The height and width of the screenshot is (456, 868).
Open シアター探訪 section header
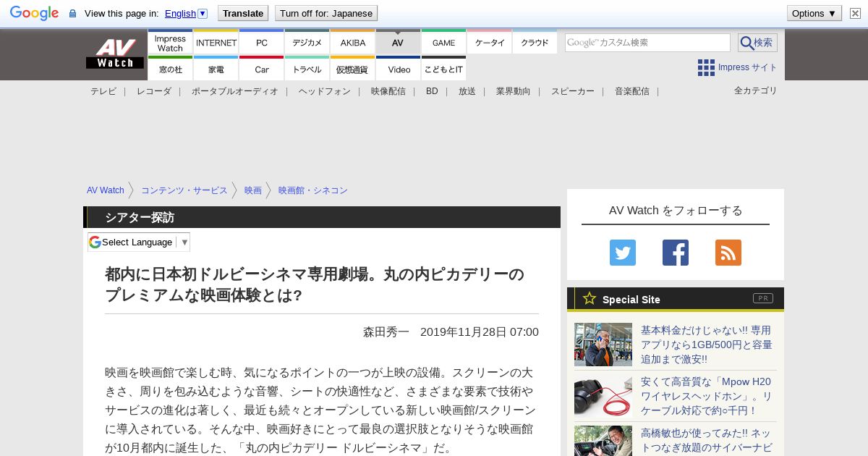tap(140, 217)
